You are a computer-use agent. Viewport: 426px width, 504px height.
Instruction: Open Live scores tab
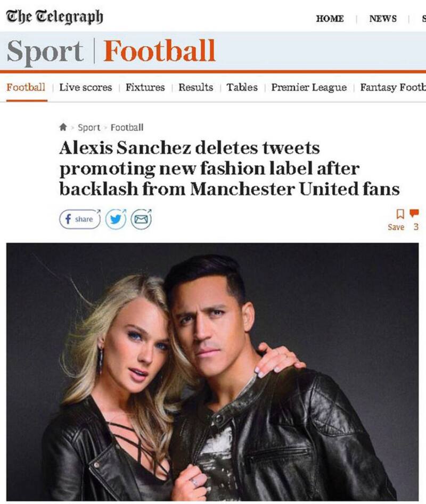86,87
